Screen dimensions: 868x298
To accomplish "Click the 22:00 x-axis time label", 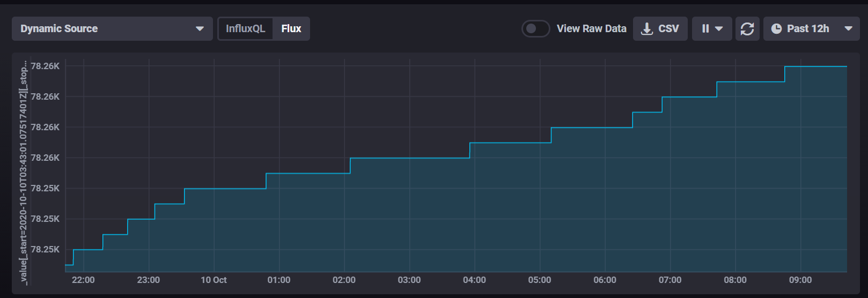I will [x=83, y=280].
